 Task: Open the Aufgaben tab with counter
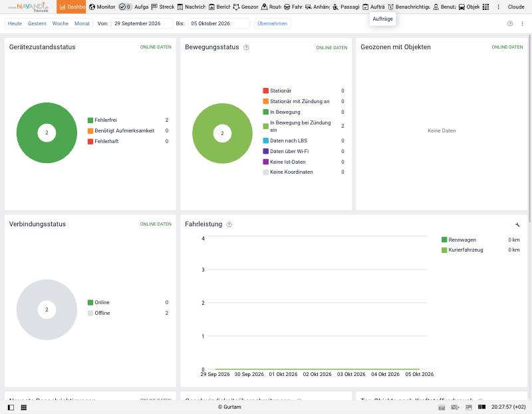coord(134,7)
